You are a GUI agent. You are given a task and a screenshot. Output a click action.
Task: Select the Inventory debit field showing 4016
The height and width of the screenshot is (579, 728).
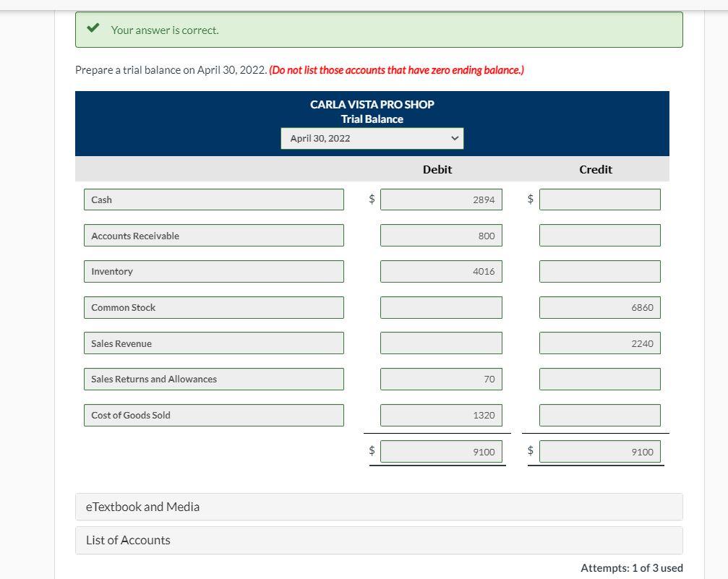pos(441,271)
